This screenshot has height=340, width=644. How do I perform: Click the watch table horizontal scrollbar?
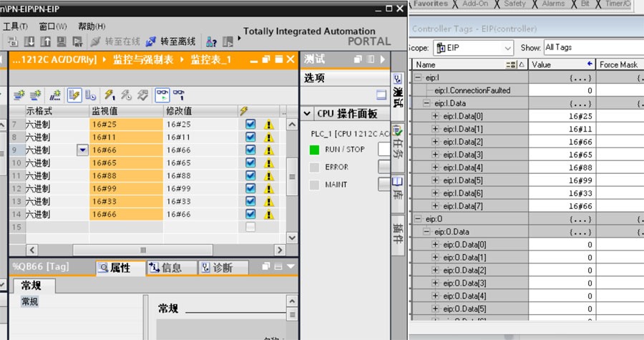(143, 250)
